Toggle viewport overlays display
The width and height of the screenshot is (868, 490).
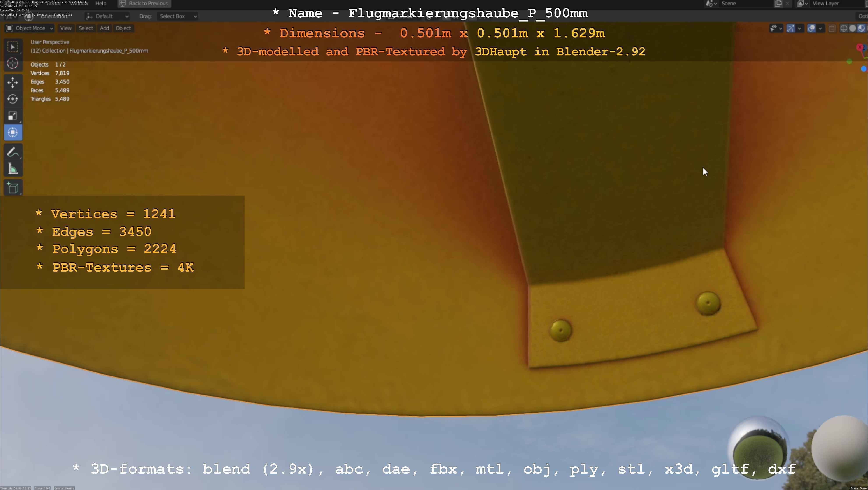(x=811, y=28)
